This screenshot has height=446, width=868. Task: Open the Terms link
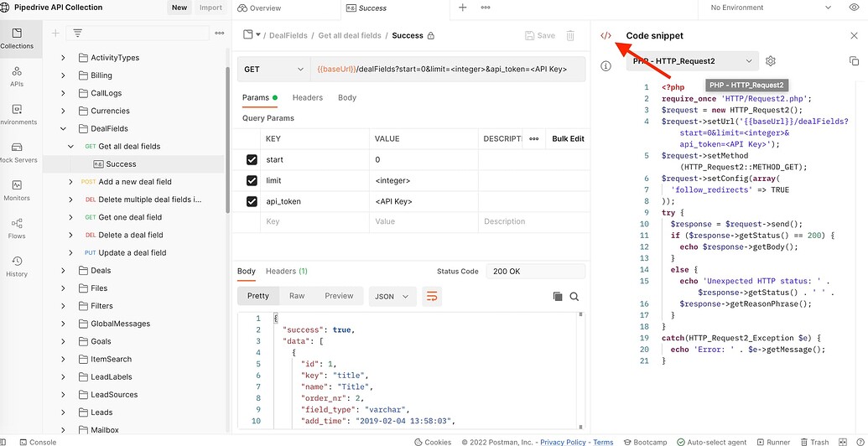point(603,442)
